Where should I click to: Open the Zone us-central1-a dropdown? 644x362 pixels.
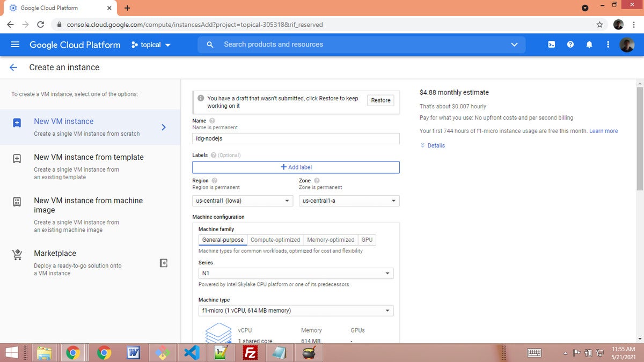pos(349,201)
